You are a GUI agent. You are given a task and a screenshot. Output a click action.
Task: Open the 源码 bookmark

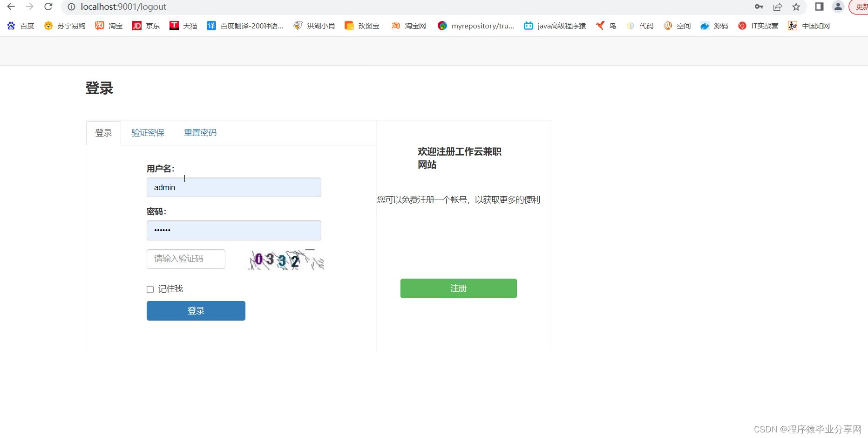coord(714,26)
